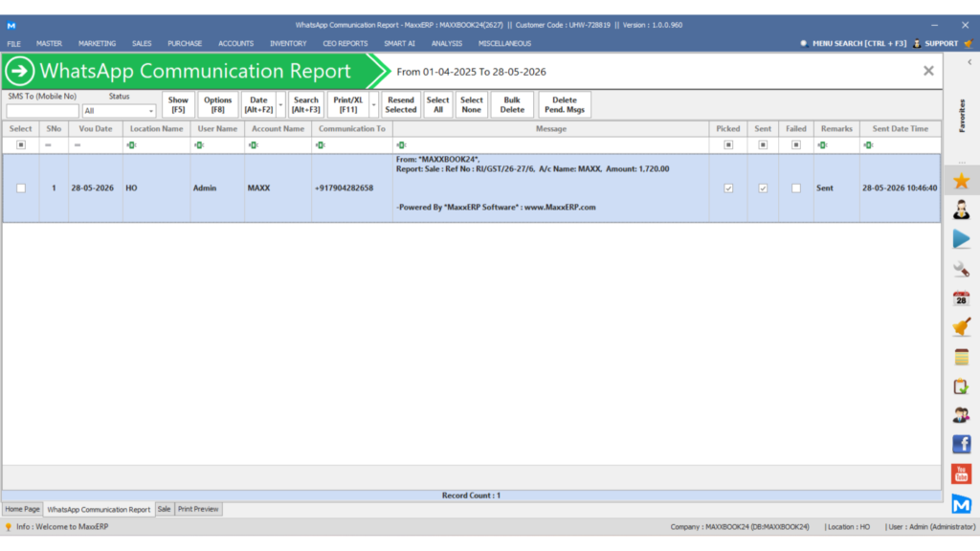Click the info bulb icon in status bar
980x551 pixels.
tap(8, 527)
